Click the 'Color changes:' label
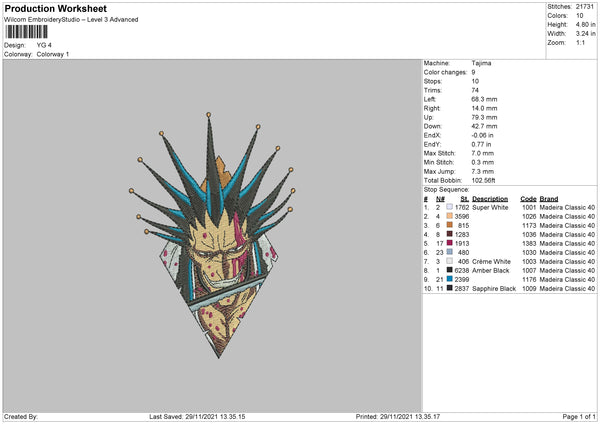 click(x=445, y=72)
